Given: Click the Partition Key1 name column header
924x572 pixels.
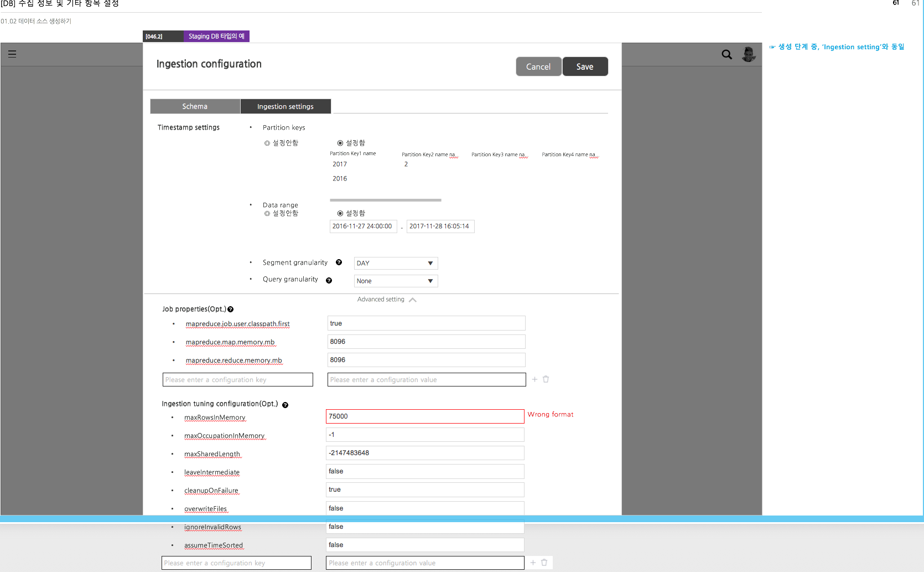Looking at the screenshot, I should click(353, 153).
